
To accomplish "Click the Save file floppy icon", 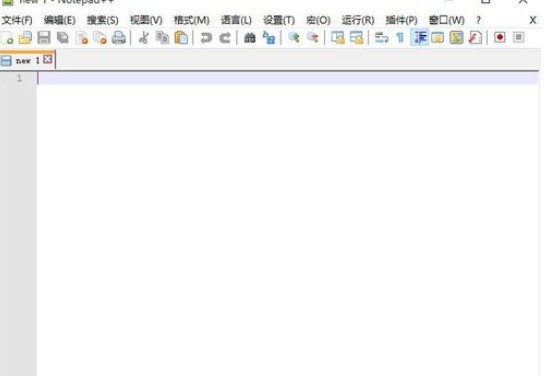I will [44, 38].
